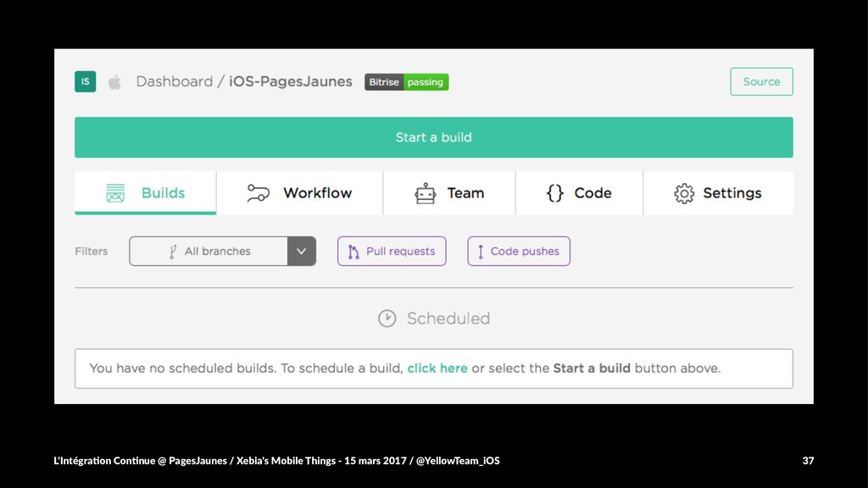868x488 pixels.
Task: Click the code push arrow icon
Action: pos(481,252)
